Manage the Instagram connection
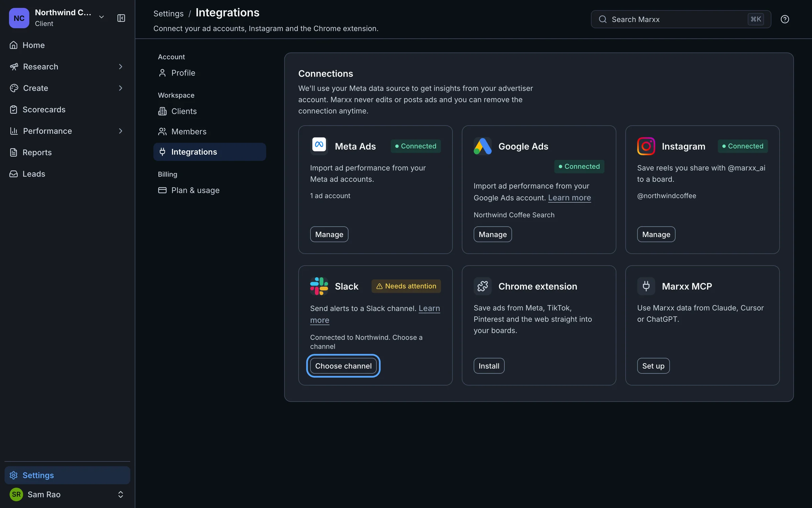 656,234
